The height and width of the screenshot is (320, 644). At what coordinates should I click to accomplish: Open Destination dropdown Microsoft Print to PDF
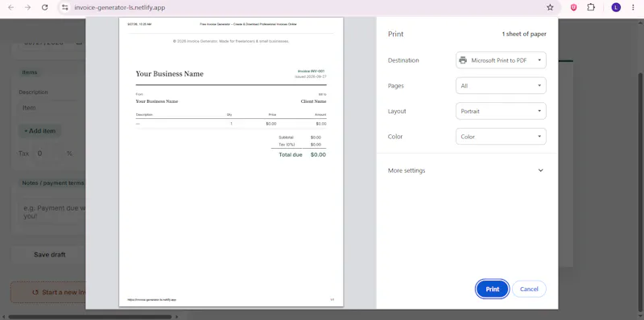tap(501, 60)
